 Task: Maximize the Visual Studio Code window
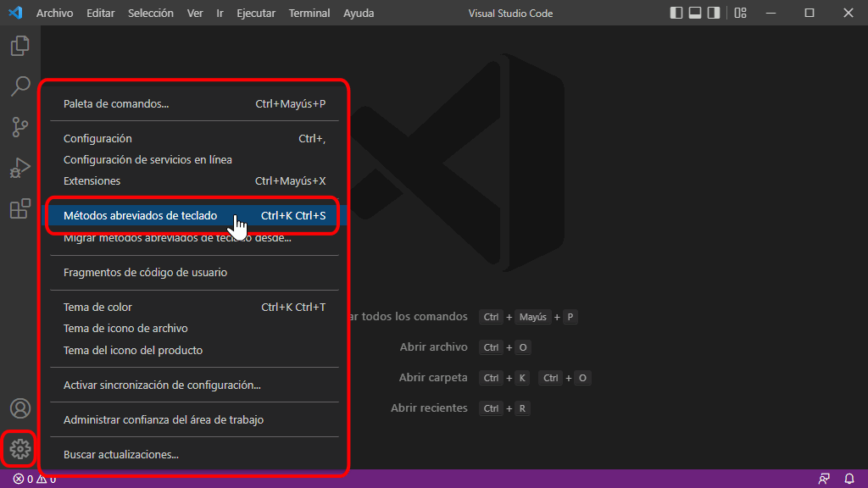coord(810,13)
